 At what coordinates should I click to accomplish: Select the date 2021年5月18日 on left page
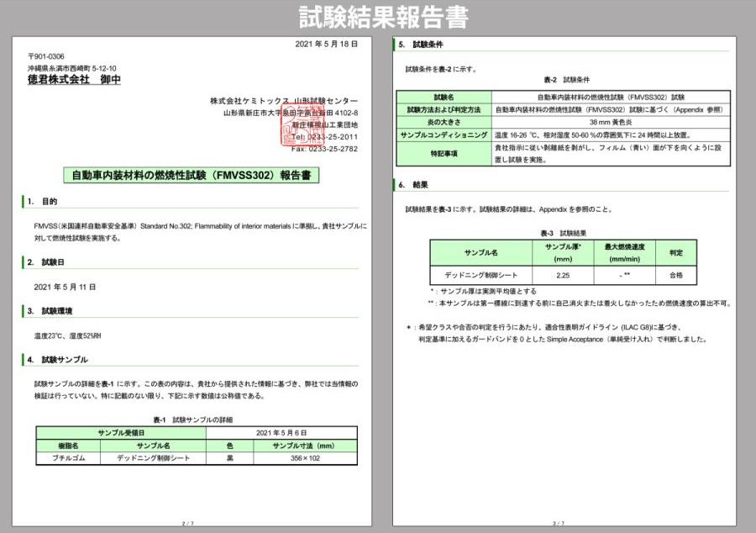pos(327,44)
